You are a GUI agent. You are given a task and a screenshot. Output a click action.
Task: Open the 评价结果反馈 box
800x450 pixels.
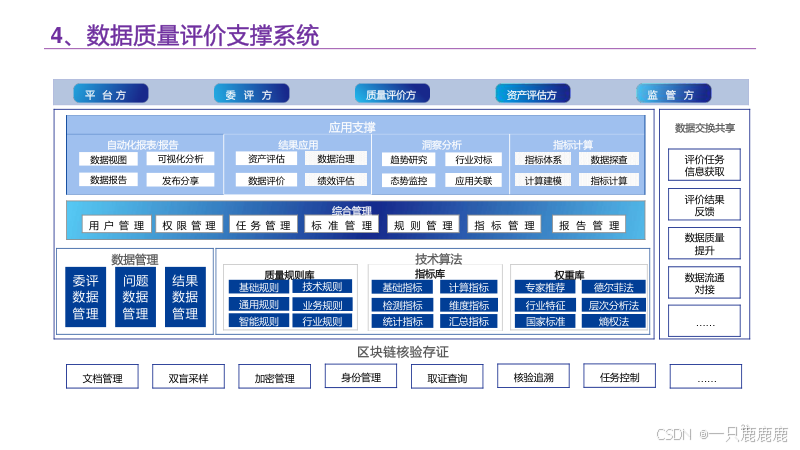[704, 205]
